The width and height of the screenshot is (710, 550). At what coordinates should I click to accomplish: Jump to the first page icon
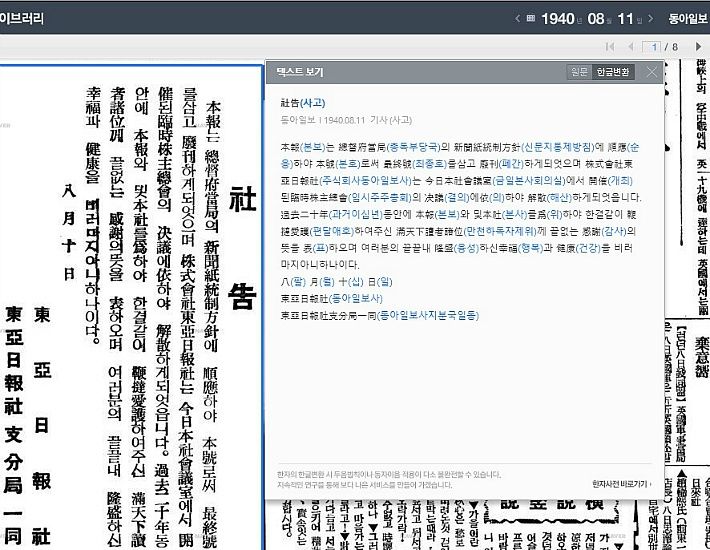610,47
